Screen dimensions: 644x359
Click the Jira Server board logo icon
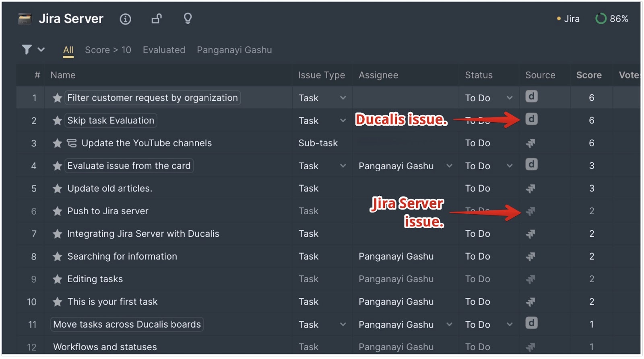(x=25, y=19)
